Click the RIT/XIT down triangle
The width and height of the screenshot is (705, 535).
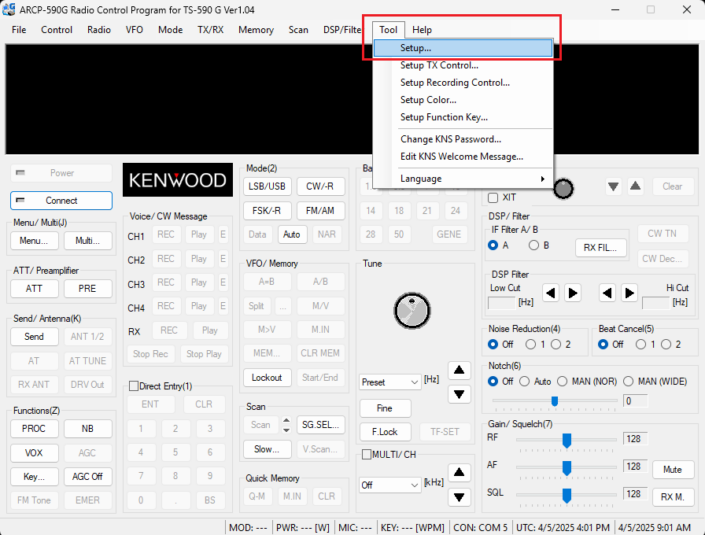click(x=613, y=186)
